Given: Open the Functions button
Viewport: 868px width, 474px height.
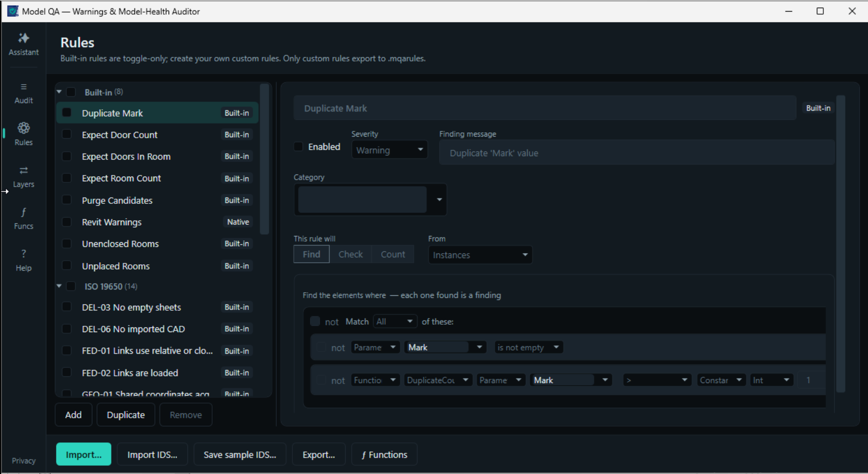Looking at the screenshot, I should (384, 455).
